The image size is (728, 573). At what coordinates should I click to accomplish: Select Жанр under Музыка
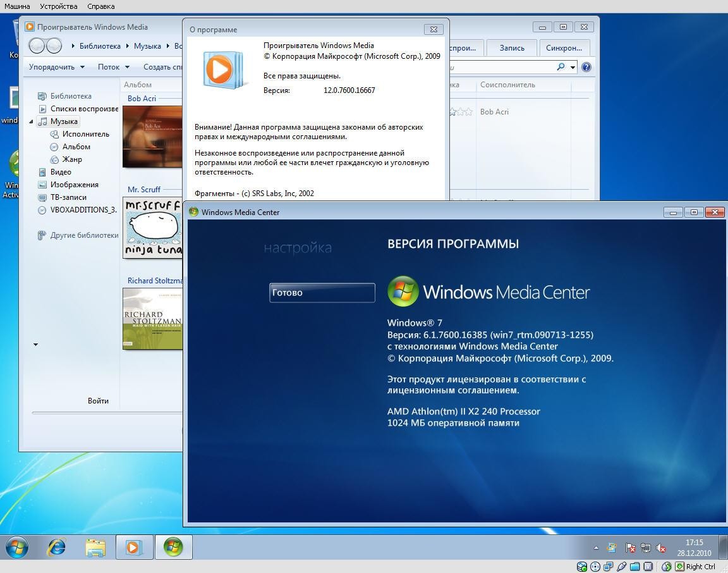tap(66, 159)
